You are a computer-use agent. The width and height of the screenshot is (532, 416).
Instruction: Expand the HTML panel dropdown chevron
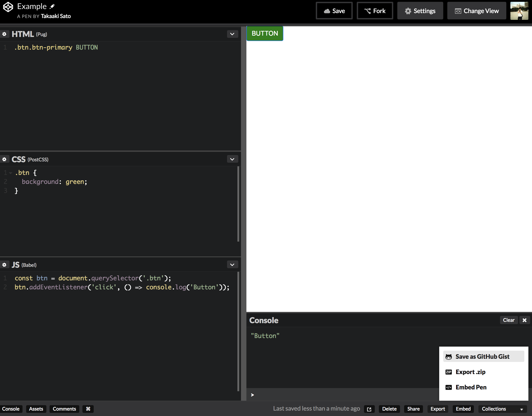coord(232,34)
